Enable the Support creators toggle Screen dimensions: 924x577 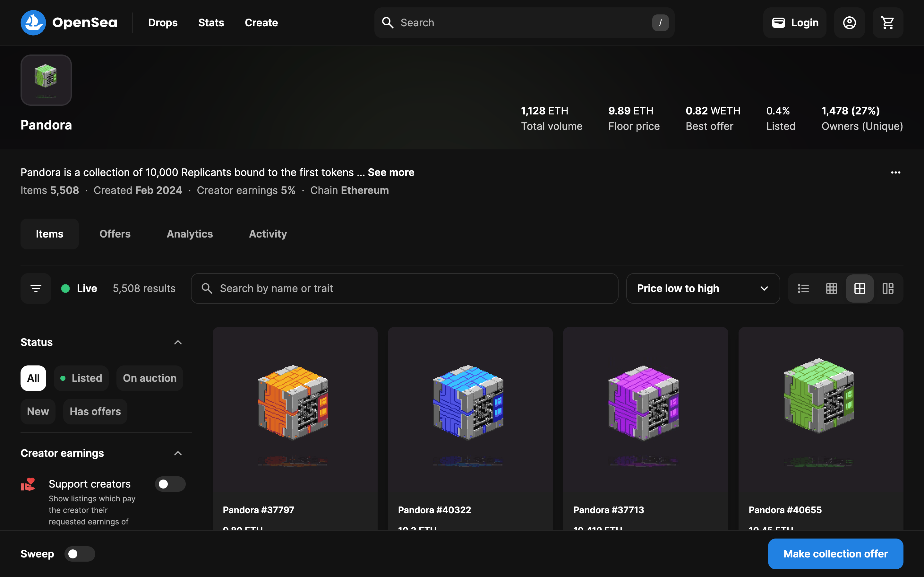(x=170, y=484)
